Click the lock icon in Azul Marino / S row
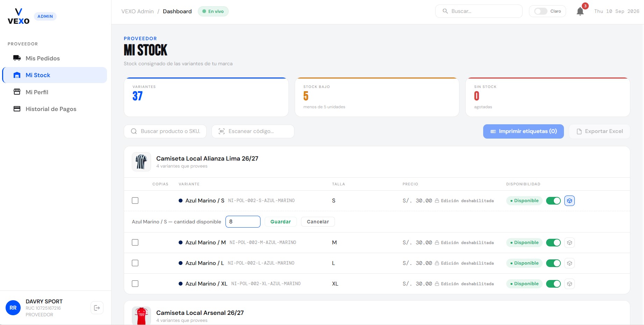This screenshot has width=644, height=325. (x=437, y=201)
